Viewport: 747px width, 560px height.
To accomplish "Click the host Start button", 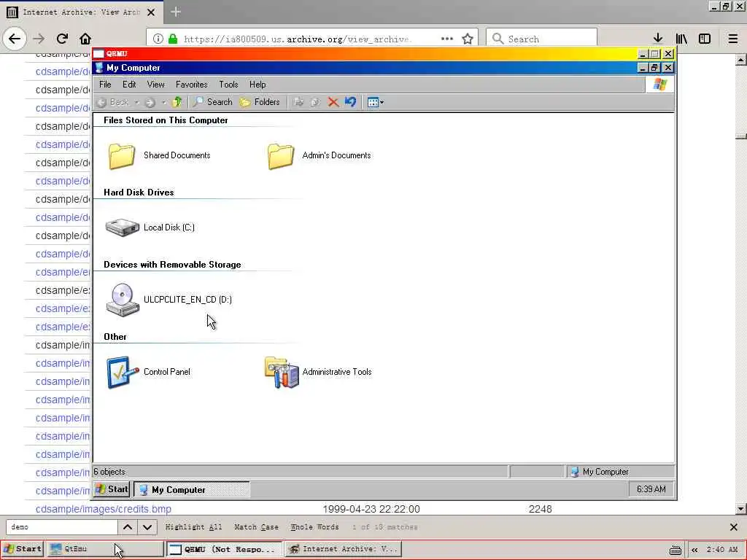I will point(23,549).
